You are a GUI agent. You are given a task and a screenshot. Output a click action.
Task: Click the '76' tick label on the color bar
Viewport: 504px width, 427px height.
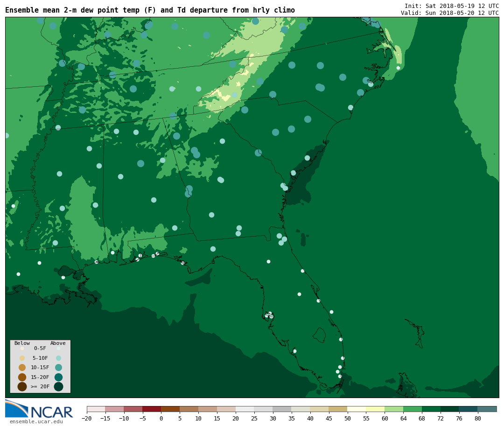460,418
